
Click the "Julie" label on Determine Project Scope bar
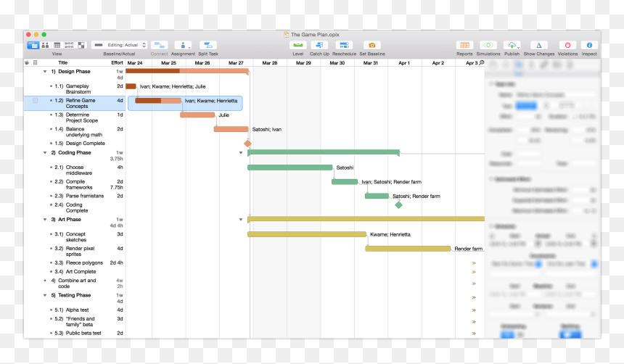[x=223, y=115]
